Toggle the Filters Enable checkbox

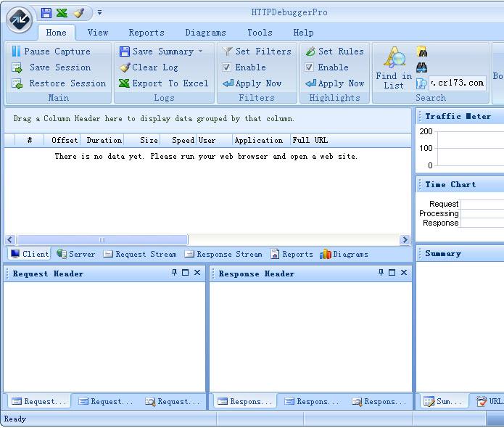pos(226,67)
